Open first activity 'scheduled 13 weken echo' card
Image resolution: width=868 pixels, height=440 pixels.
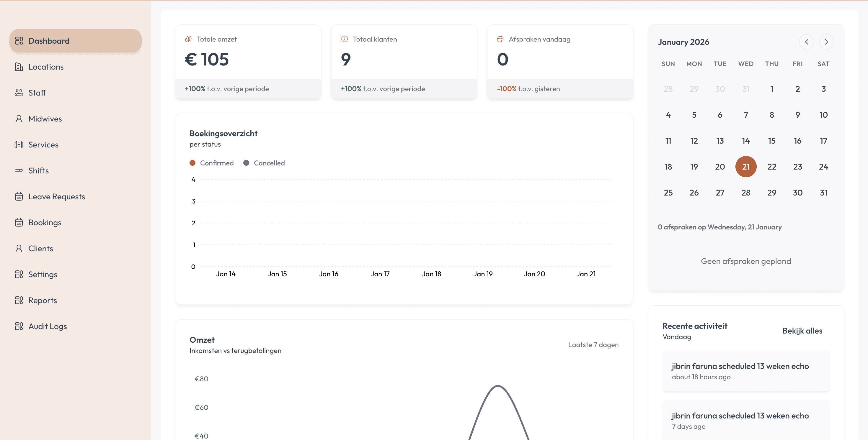coord(746,371)
